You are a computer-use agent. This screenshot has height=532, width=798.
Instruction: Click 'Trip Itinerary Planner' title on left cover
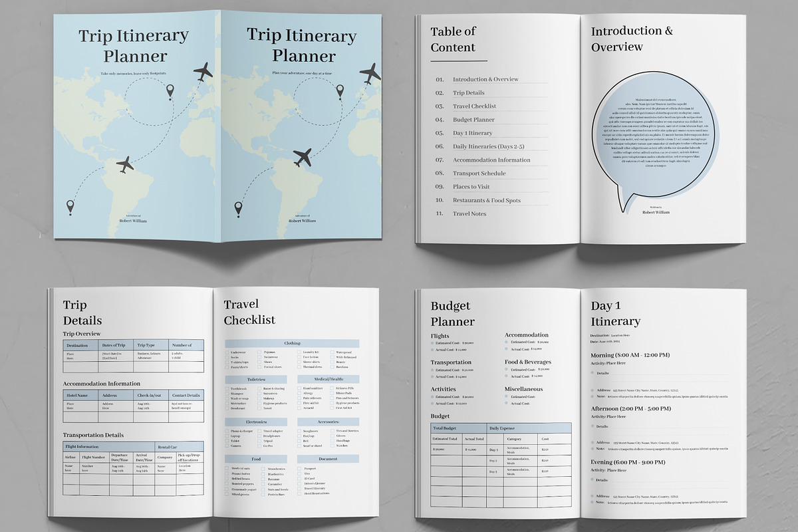(134, 45)
